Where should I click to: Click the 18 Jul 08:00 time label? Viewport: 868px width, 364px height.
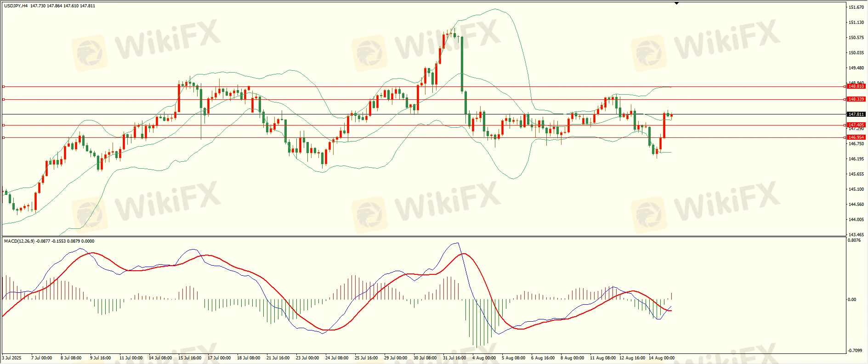[x=249, y=358]
